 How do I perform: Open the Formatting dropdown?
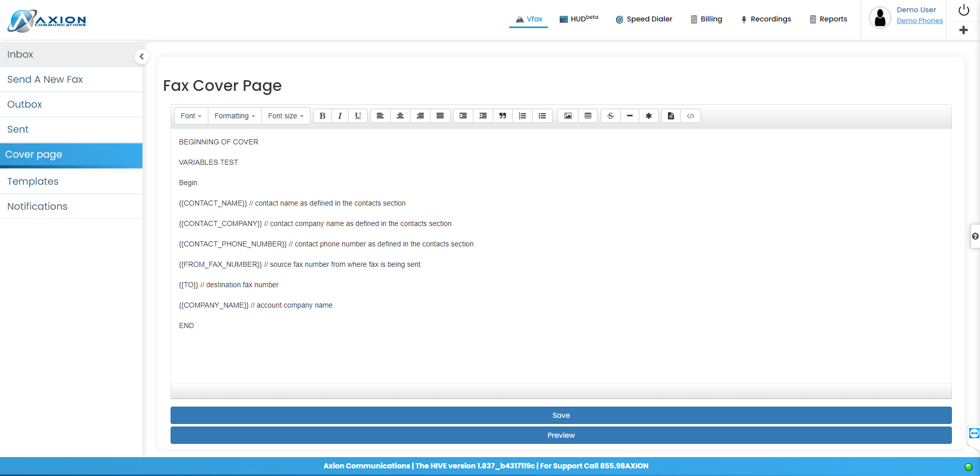234,116
